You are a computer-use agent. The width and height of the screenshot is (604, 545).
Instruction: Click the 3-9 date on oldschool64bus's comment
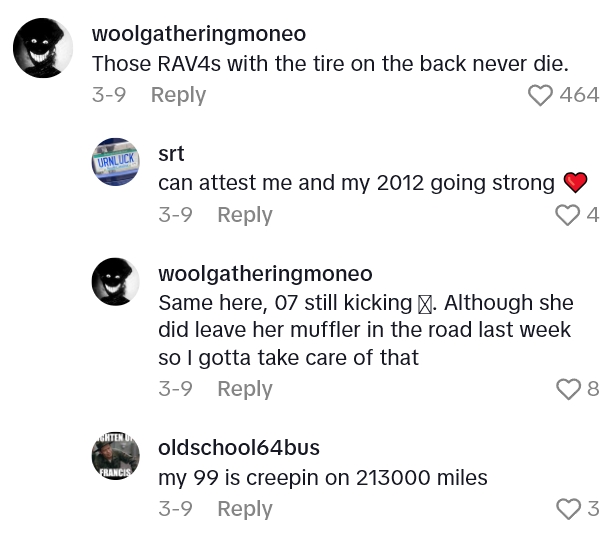click(x=175, y=509)
